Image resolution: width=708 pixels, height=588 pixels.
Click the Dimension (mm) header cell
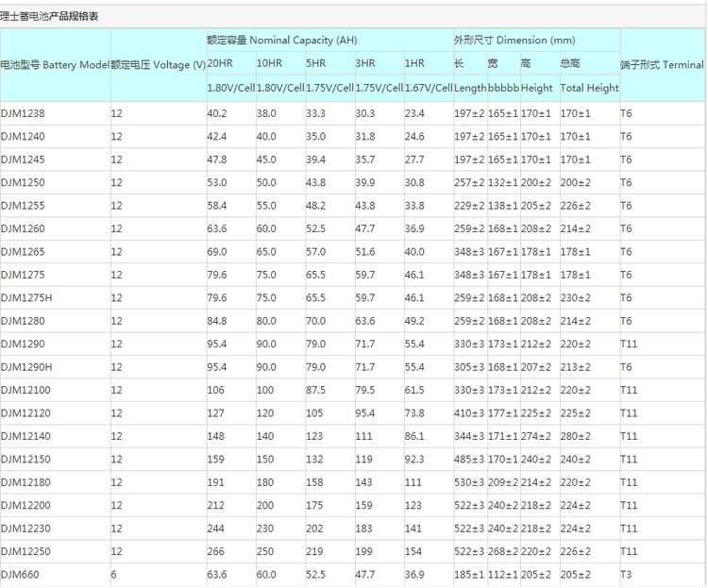point(514,41)
